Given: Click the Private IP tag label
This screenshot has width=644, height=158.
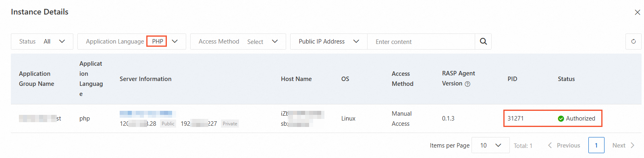Looking at the screenshot, I should tap(230, 124).
